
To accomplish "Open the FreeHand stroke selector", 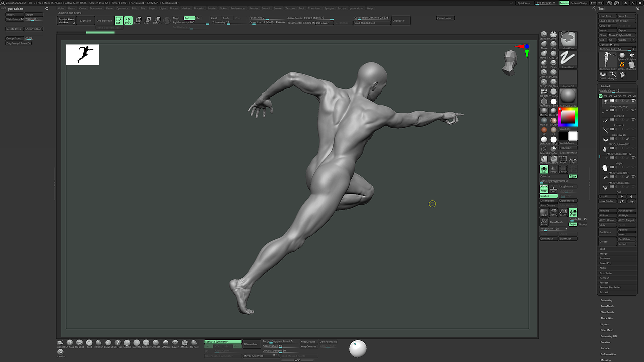I will point(568,59).
